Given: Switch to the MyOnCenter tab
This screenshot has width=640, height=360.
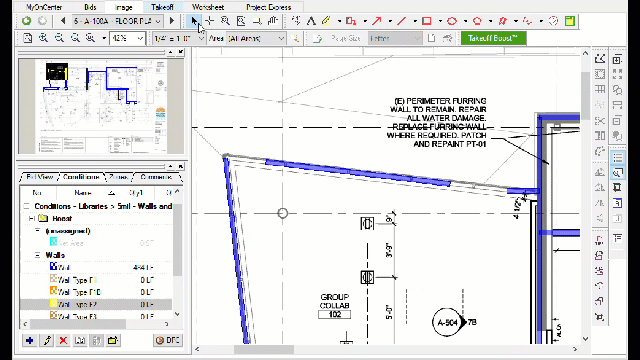Looking at the screenshot, I should [44, 7].
